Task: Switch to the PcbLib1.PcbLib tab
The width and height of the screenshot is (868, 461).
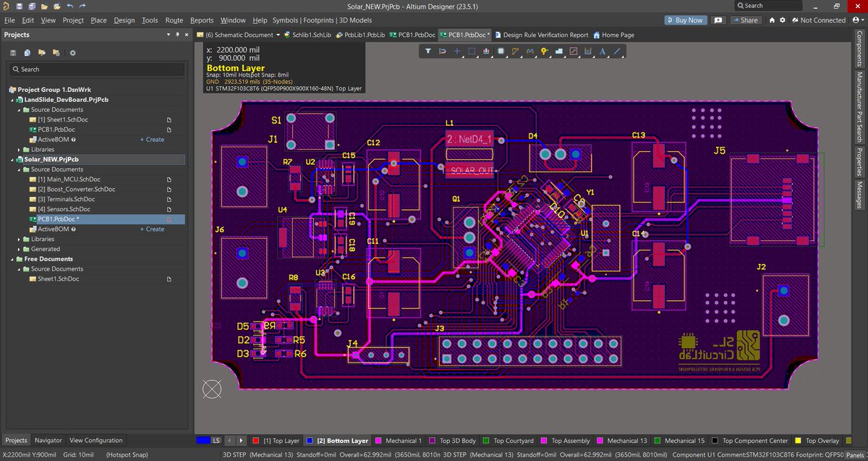Action: point(359,35)
